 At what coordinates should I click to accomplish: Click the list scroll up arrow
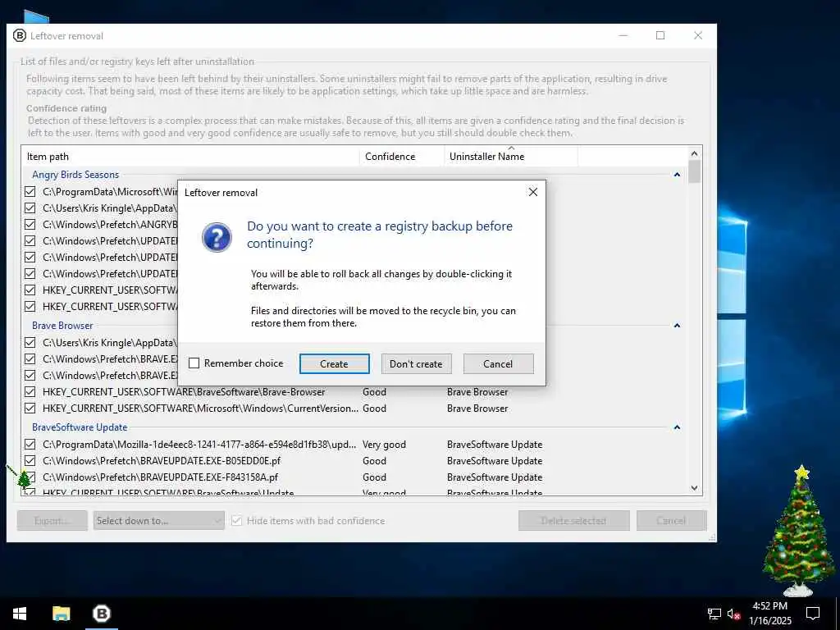click(694, 153)
